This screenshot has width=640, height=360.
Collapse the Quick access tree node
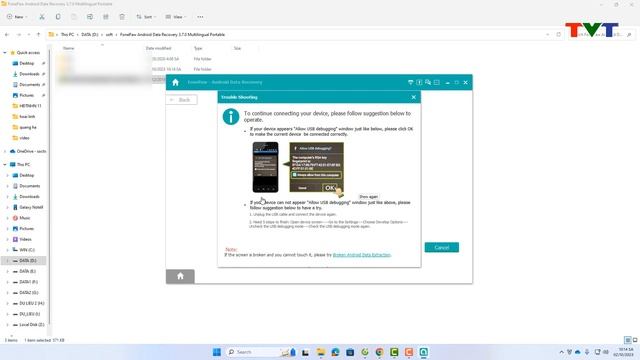tap(5, 53)
